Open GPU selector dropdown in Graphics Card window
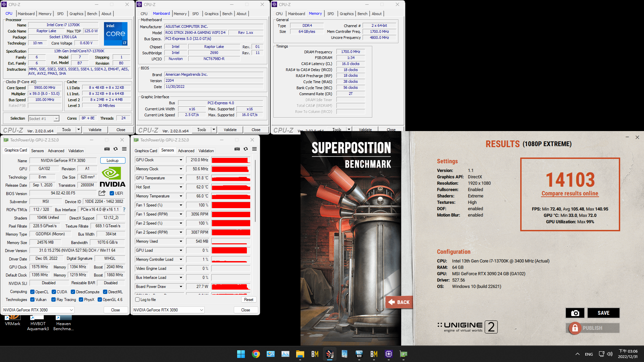 (38, 310)
